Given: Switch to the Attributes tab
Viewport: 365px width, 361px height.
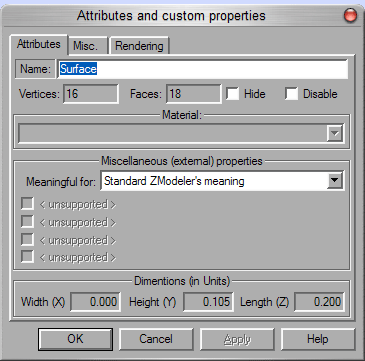Looking at the screenshot, I should (x=39, y=44).
